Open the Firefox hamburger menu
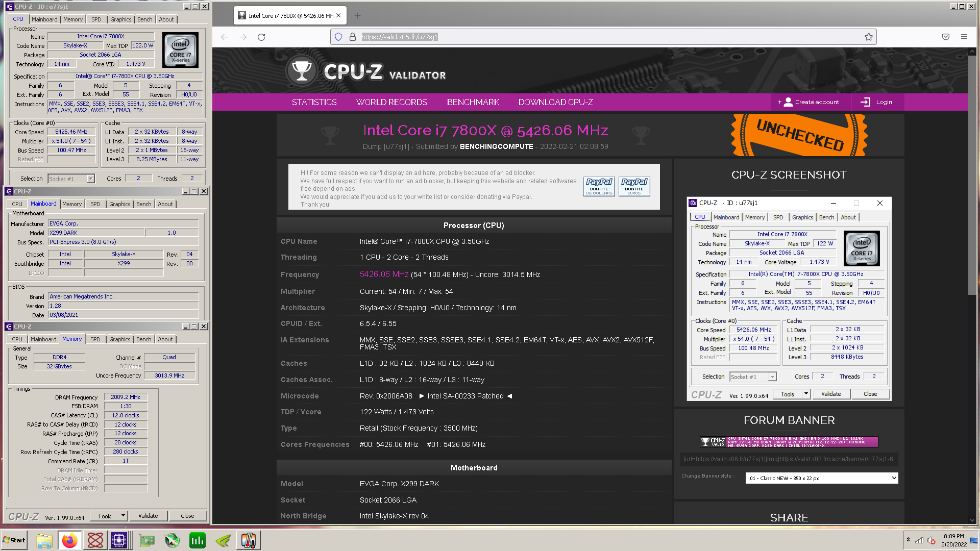This screenshot has height=551, width=980. [x=964, y=37]
